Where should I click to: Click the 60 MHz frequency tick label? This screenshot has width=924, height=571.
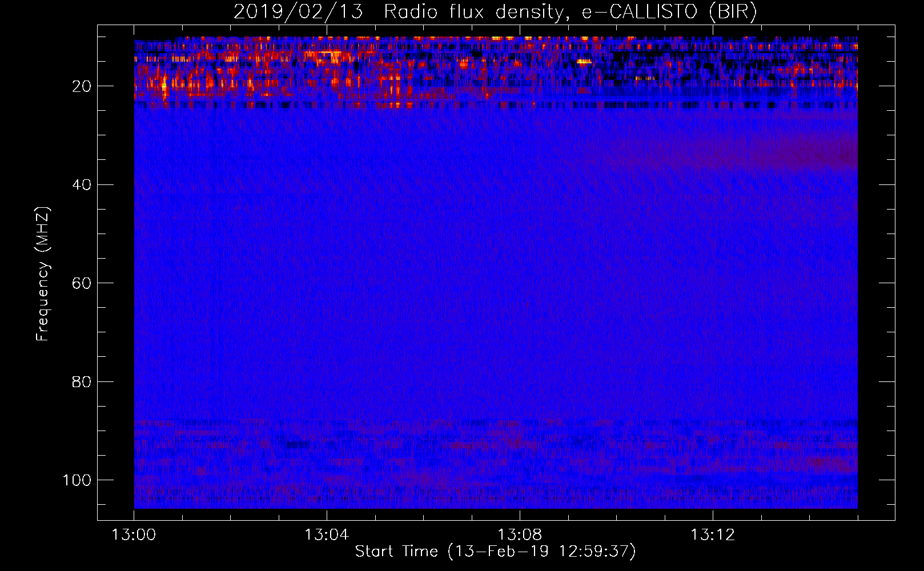82,283
